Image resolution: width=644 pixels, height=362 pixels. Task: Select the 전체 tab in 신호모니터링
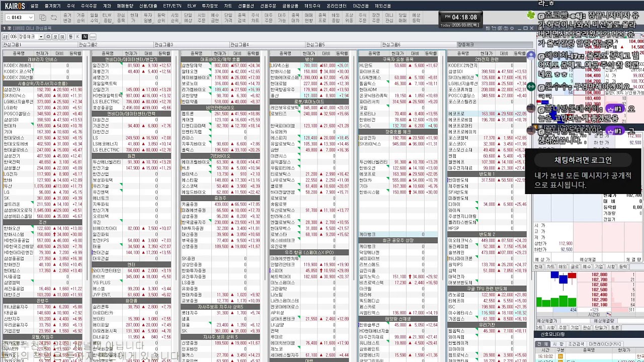click(x=542, y=344)
